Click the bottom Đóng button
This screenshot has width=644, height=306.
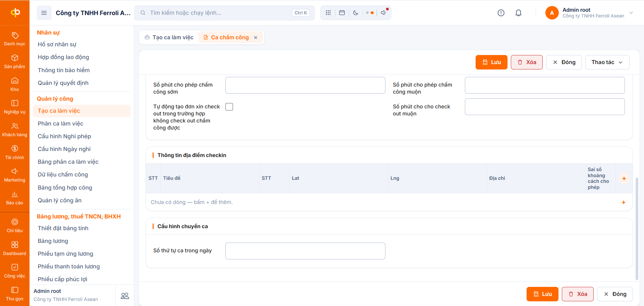(x=615, y=294)
